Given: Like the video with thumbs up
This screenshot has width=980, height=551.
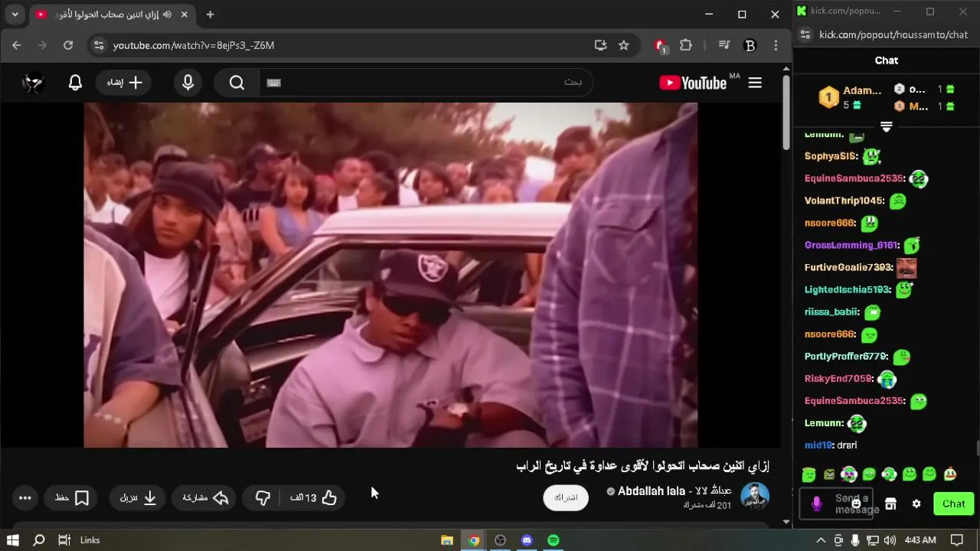Looking at the screenshot, I should [314, 498].
